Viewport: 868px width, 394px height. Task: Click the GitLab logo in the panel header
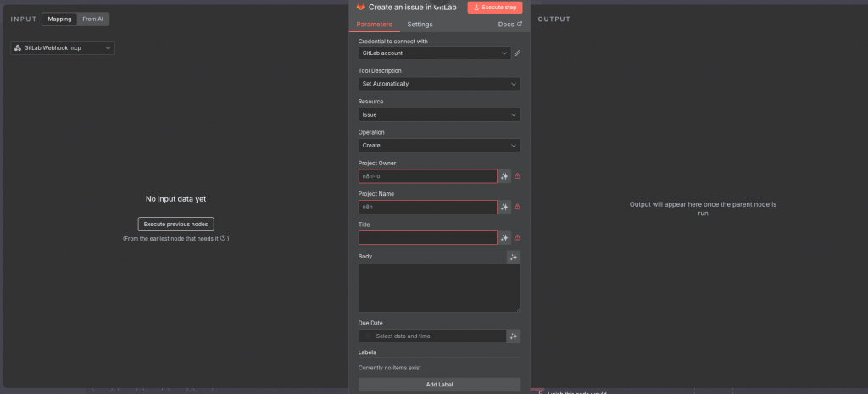(x=360, y=7)
